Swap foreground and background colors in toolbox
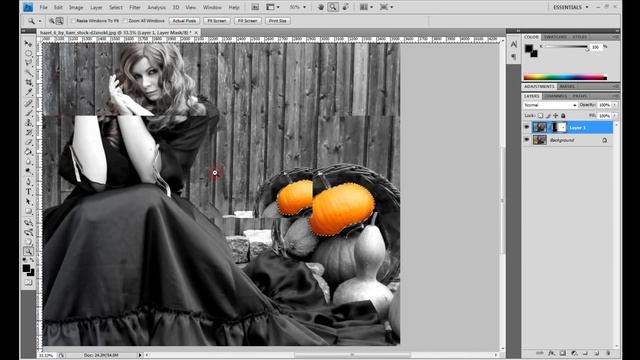Screen dimensions: 640x360 32,260
